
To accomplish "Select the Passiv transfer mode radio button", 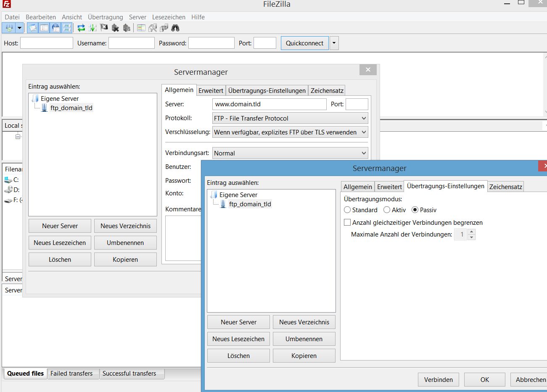I will click(x=415, y=210).
